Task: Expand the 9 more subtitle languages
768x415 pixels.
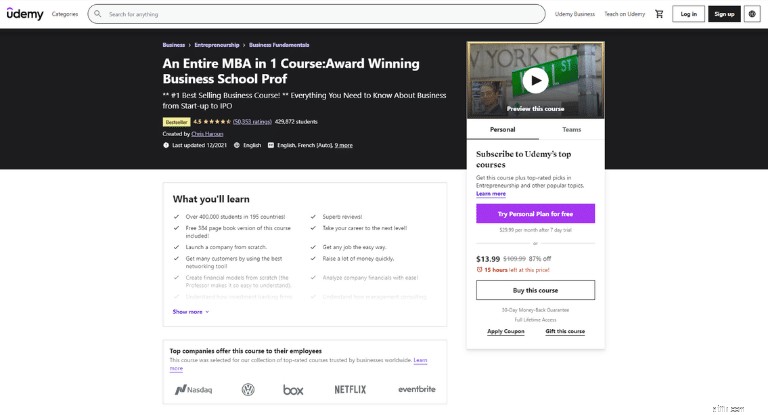Action: pos(343,146)
